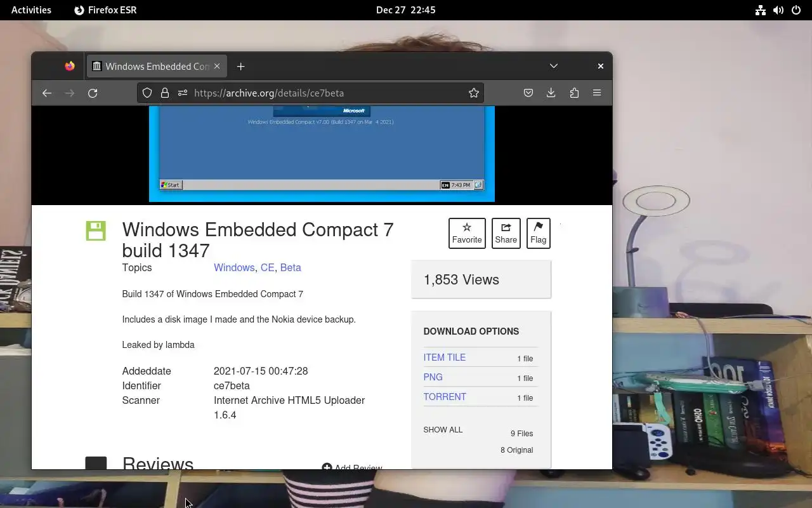Open the Beta topic link
812x508 pixels.
[291, 267]
